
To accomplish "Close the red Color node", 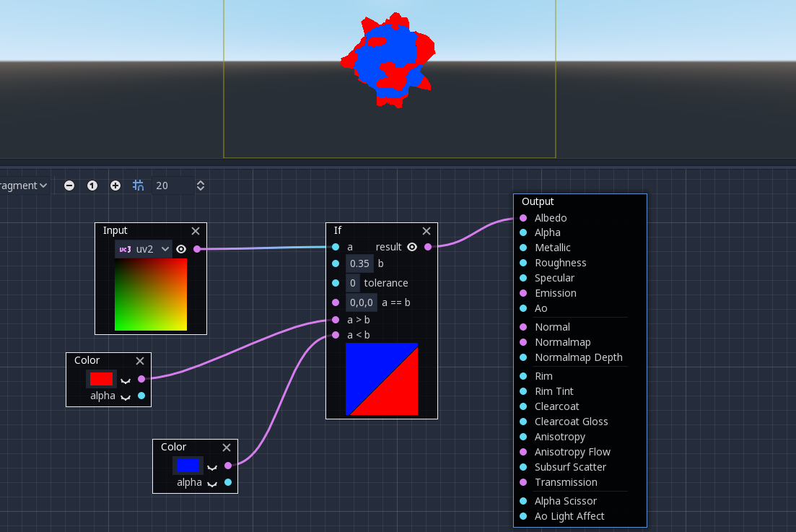I will click(140, 361).
